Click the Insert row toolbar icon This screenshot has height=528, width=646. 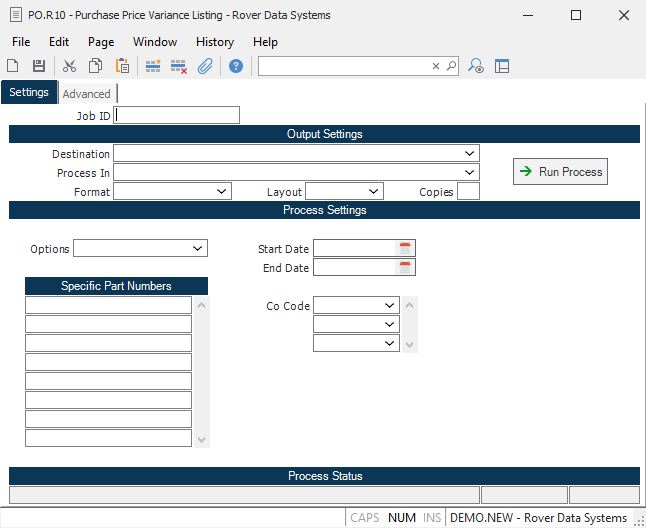click(x=153, y=66)
